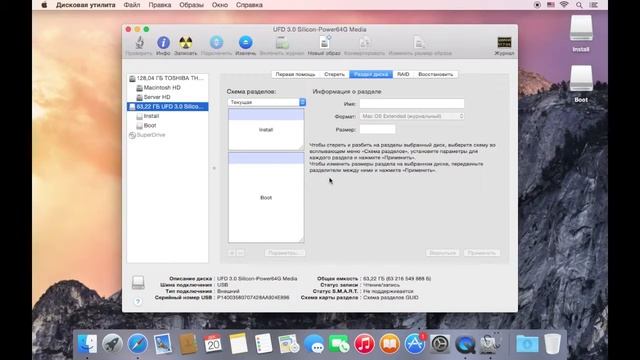Open Launchpad from the Dock
Screen dimensions: 640x360
(x=112, y=344)
